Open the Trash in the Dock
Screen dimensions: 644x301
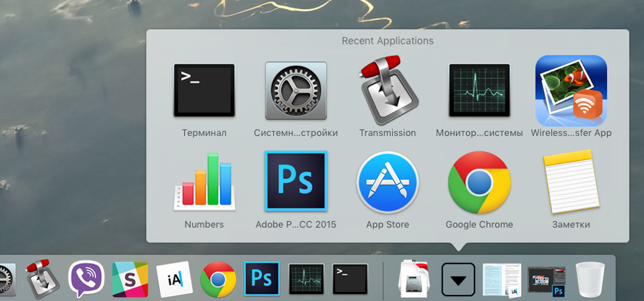[590, 279]
